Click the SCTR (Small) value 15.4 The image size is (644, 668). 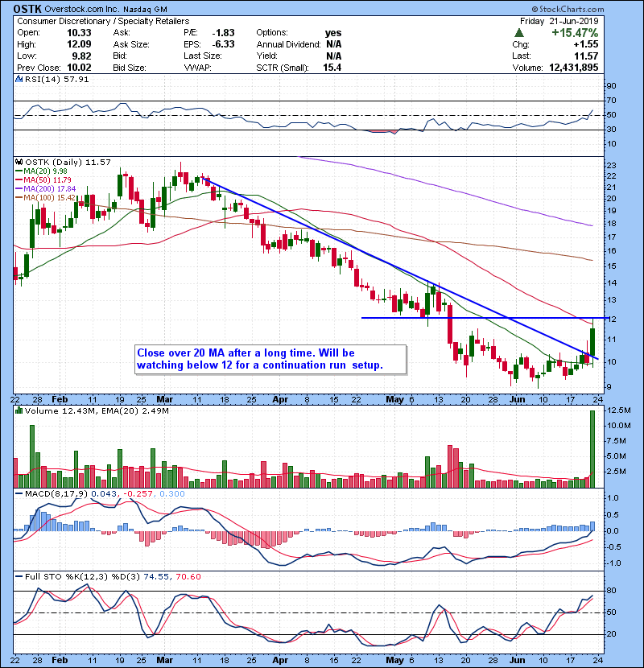click(332, 68)
